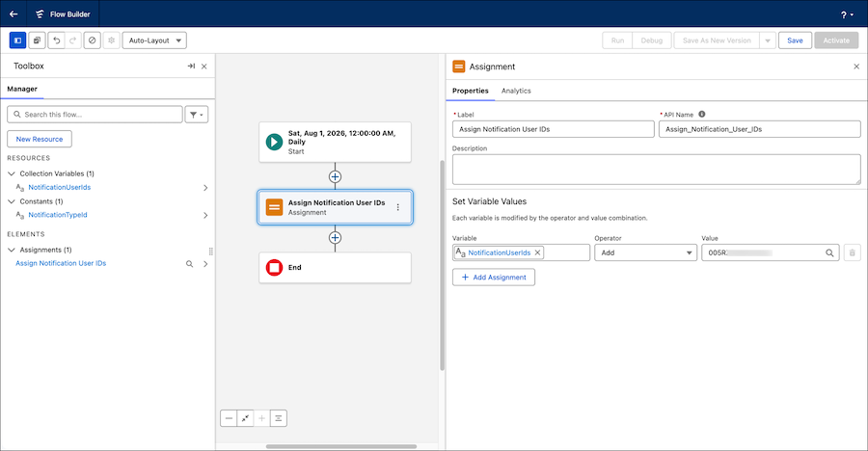Click the Label input field

pyautogui.click(x=553, y=129)
